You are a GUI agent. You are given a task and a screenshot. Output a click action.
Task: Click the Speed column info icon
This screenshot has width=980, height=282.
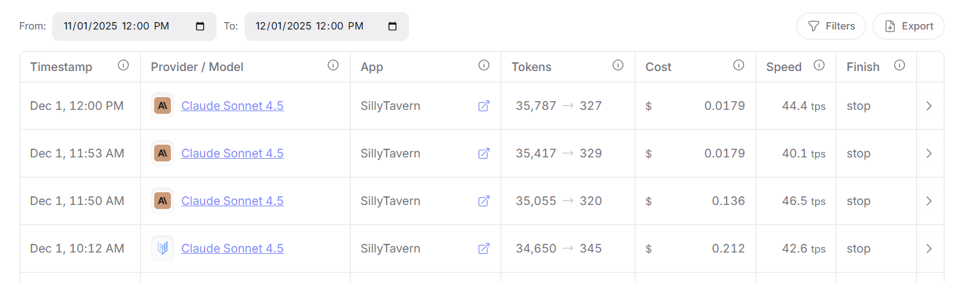tap(819, 66)
